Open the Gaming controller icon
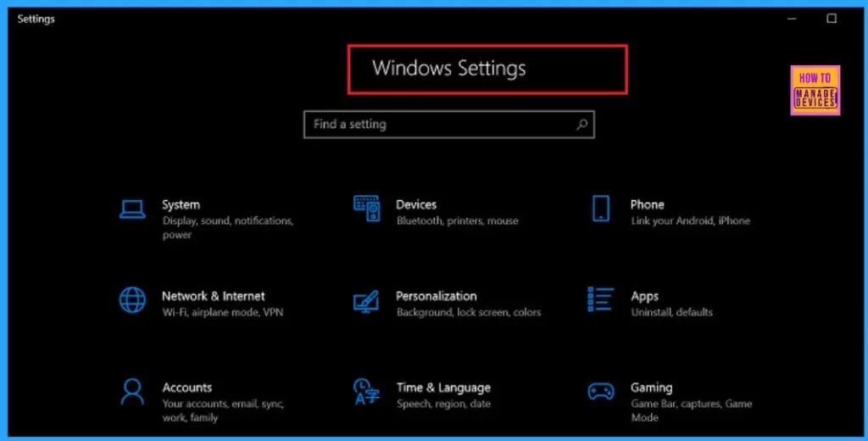The width and height of the screenshot is (868, 441). [x=601, y=391]
